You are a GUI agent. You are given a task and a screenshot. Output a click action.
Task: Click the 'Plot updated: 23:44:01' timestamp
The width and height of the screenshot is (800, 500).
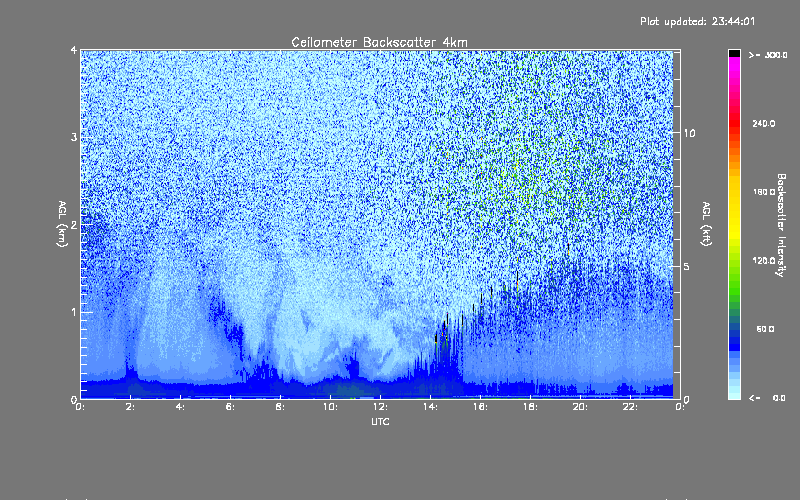click(x=697, y=21)
